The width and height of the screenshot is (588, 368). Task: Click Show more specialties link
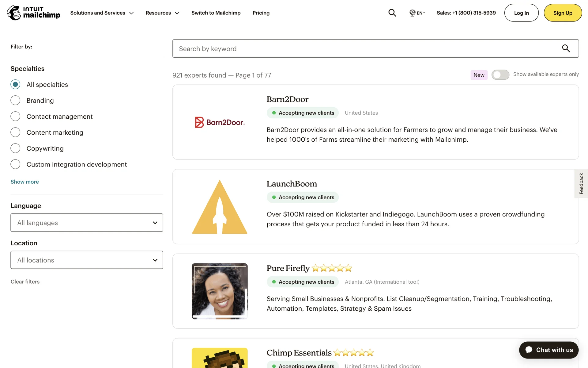tap(25, 182)
